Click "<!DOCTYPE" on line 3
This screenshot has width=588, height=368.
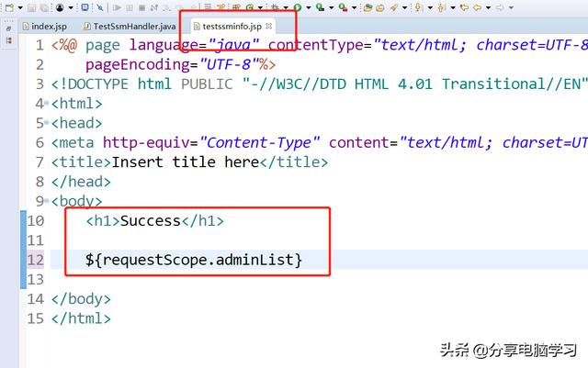pyautogui.click(x=90, y=84)
